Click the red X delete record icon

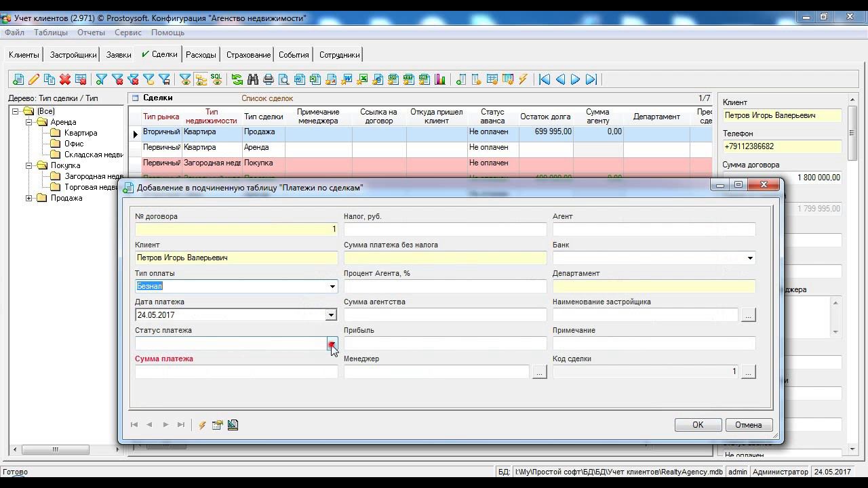[65, 79]
